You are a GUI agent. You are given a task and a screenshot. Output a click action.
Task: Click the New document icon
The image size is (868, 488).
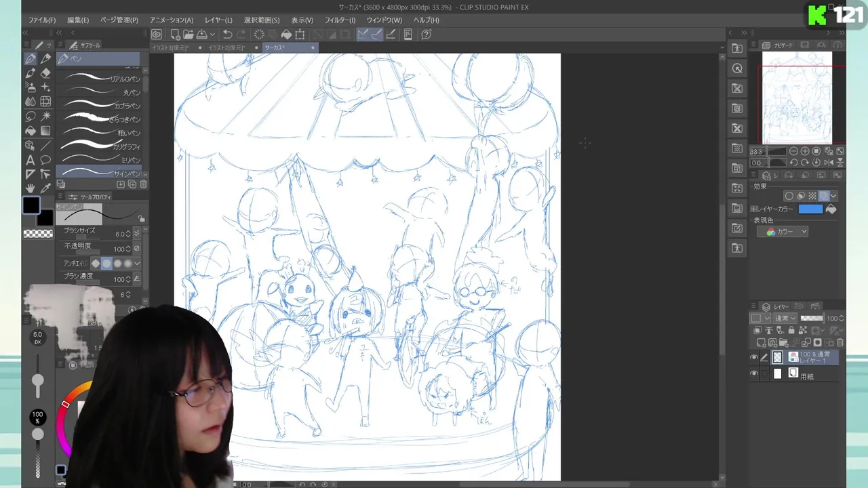click(175, 35)
